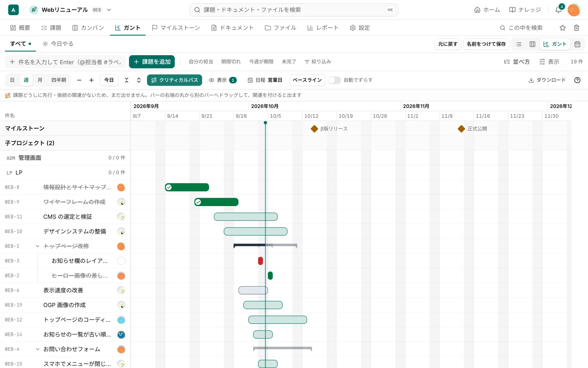Image resolution: width=588 pixels, height=368 pixels.
Task: Select 日 day scale
Action: 12,80
